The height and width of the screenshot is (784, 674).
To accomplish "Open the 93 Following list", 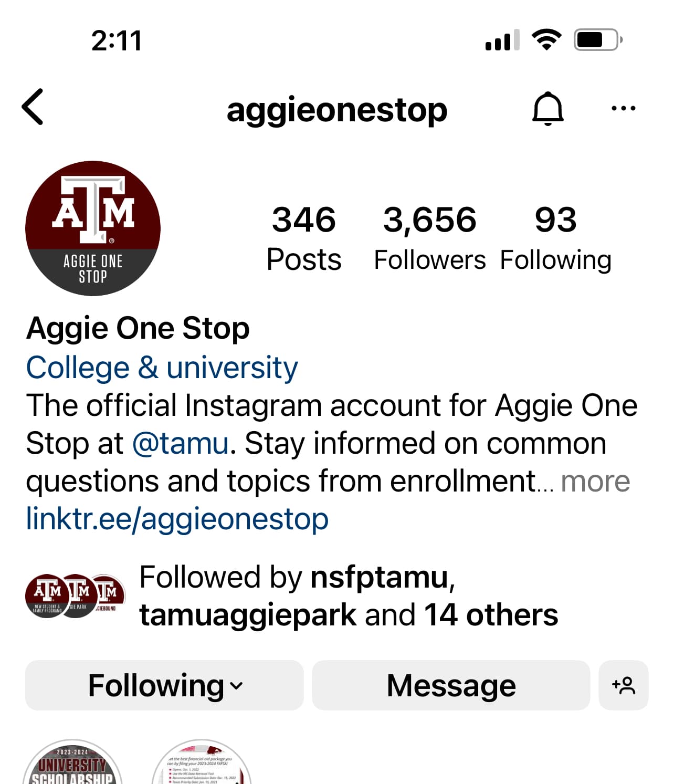I will coord(556,238).
